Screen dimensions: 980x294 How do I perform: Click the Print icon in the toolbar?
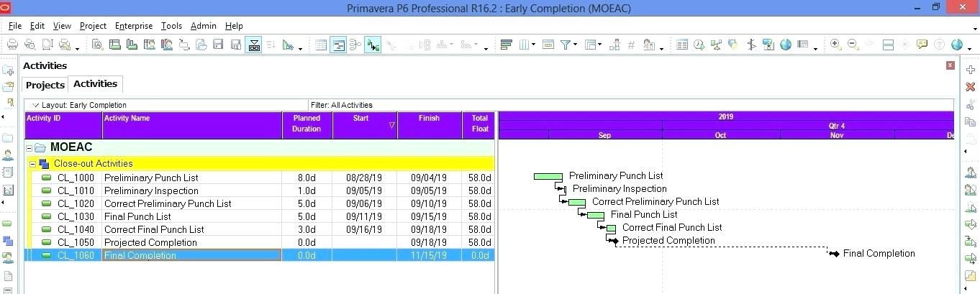(12, 45)
